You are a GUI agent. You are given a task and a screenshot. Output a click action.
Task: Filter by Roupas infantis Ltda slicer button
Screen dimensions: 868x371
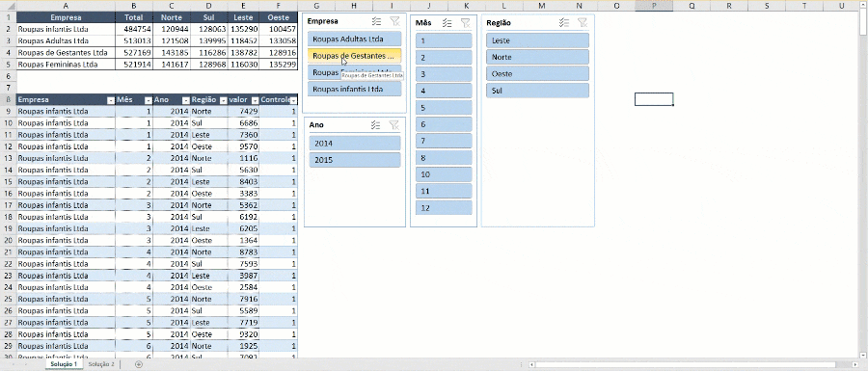pyautogui.click(x=354, y=89)
